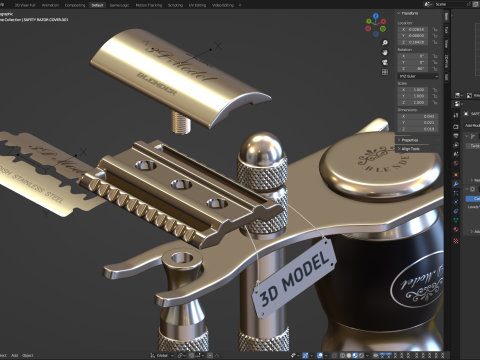The image size is (480, 360).
Task: Toggle lock on Location X
Action: [x=435, y=29]
